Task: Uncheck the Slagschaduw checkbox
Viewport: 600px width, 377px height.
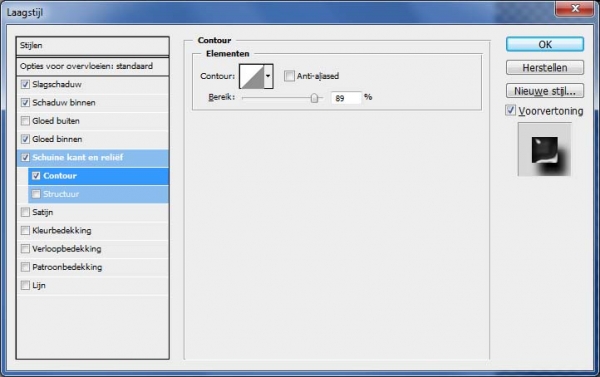Action: [25, 84]
